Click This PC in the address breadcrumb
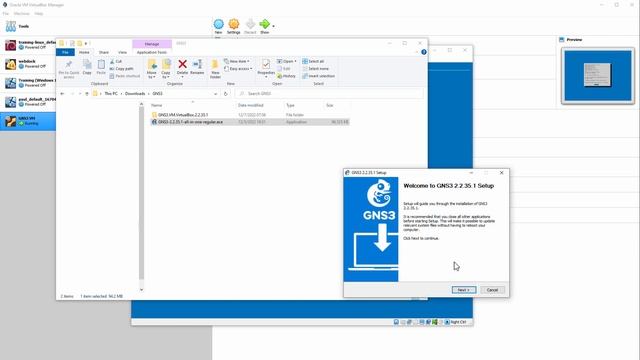This screenshot has width=640, height=360. pyautogui.click(x=111, y=93)
